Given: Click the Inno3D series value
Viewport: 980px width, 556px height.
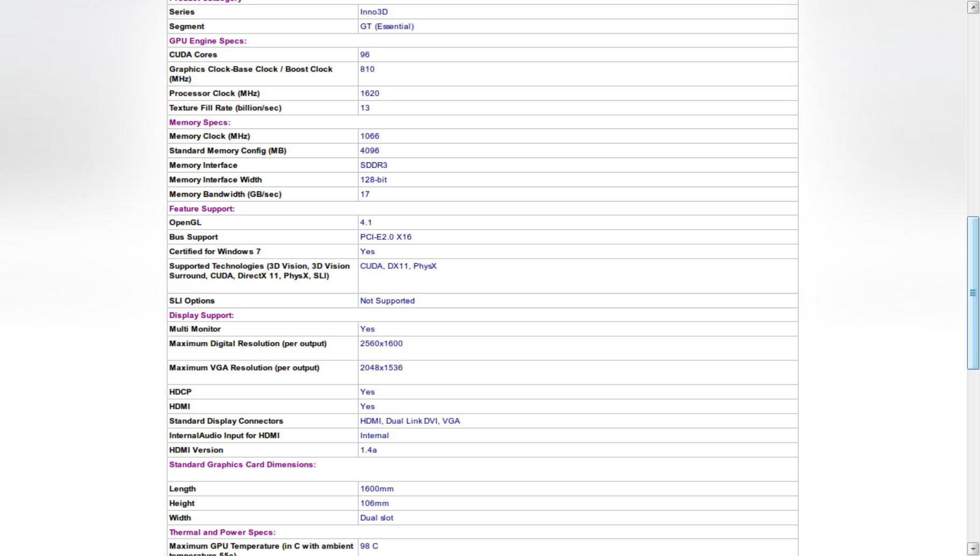Looking at the screenshot, I should (x=373, y=12).
